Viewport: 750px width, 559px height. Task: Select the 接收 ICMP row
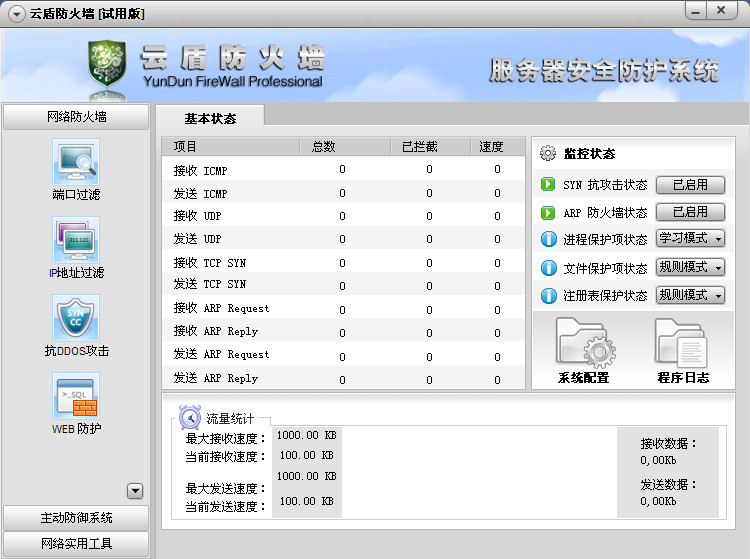coord(343,169)
